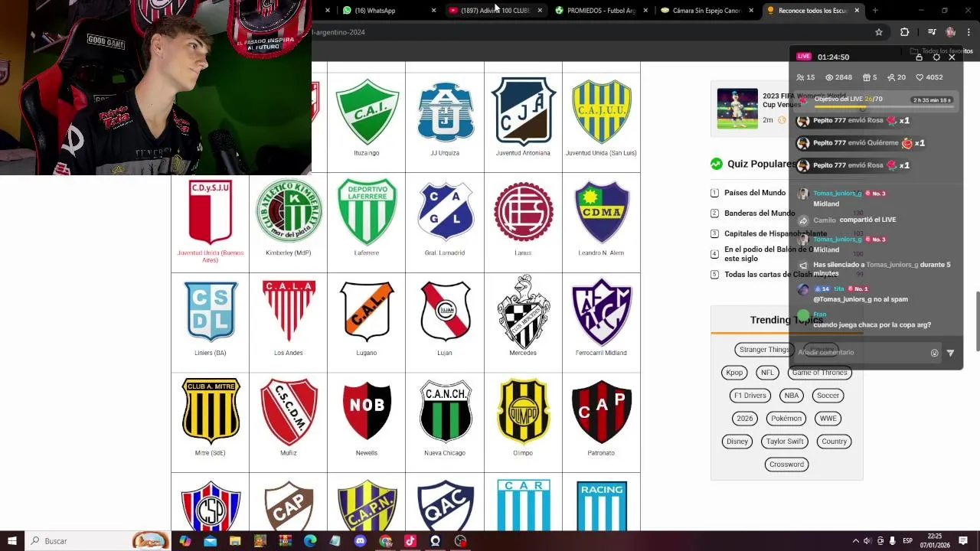Click the filter icon beside the comment box
Screen dimensions: 980x551
click(950, 353)
